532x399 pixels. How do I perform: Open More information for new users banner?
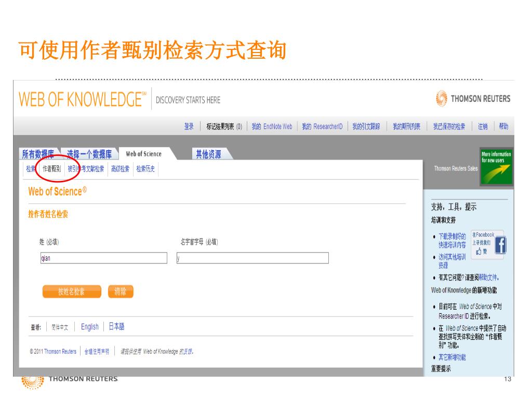coord(496,167)
